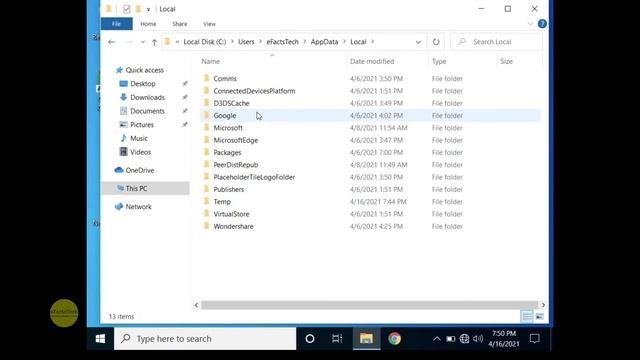The width and height of the screenshot is (640, 360).
Task: Select the Publishers folder
Action: (229, 189)
